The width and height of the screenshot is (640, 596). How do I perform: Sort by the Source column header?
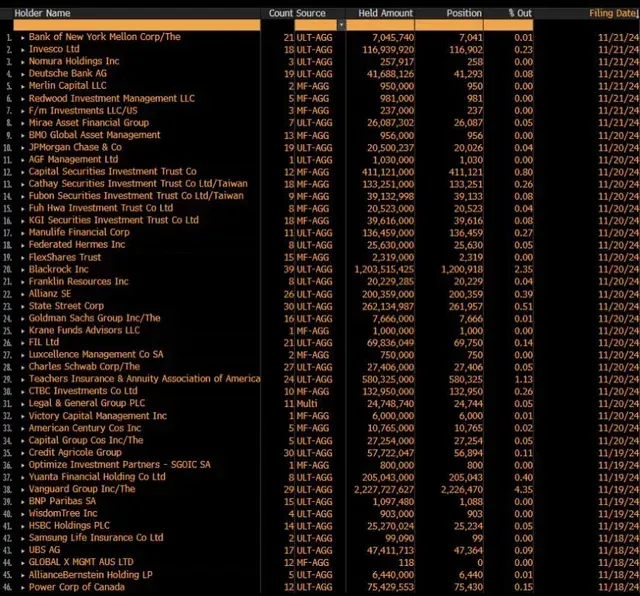(x=311, y=13)
